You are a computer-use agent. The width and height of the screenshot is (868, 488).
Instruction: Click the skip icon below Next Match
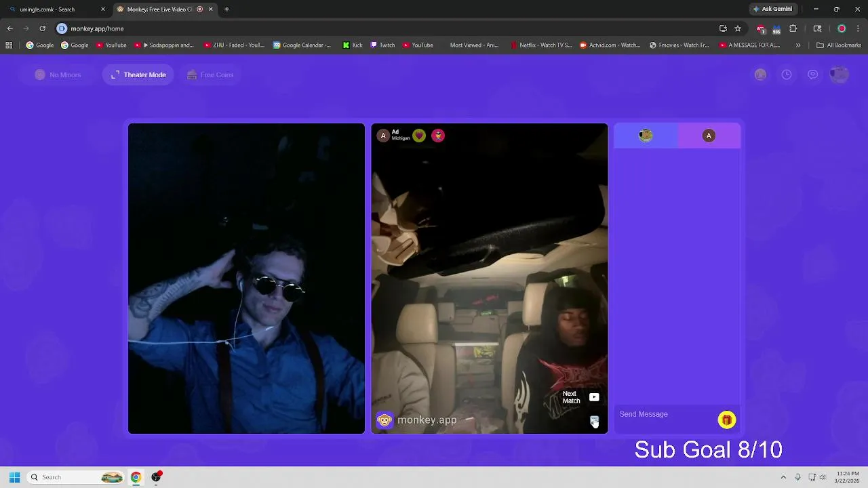(x=594, y=420)
